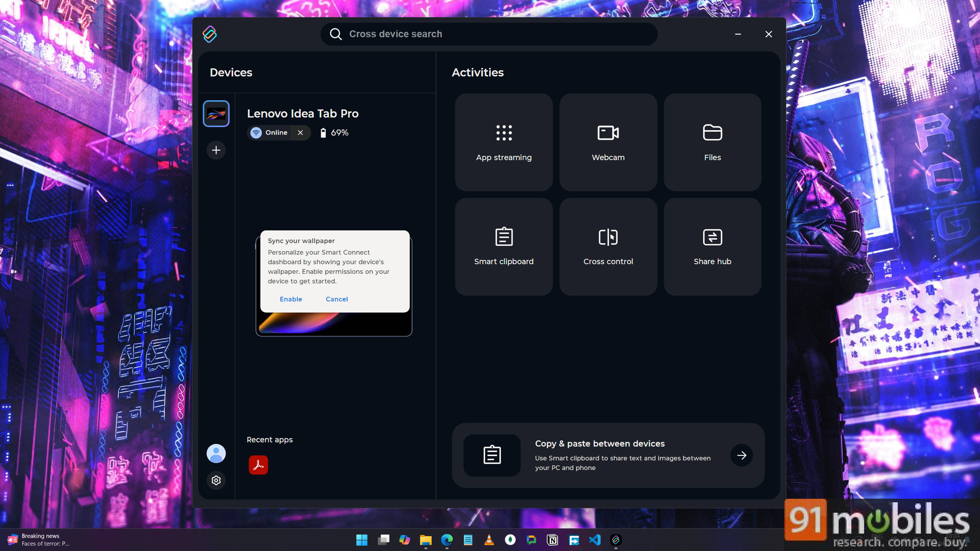980x551 pixels.
Task: Click the Lenovo Idea Tab Pro name
Action: click(x=303, y=114)
